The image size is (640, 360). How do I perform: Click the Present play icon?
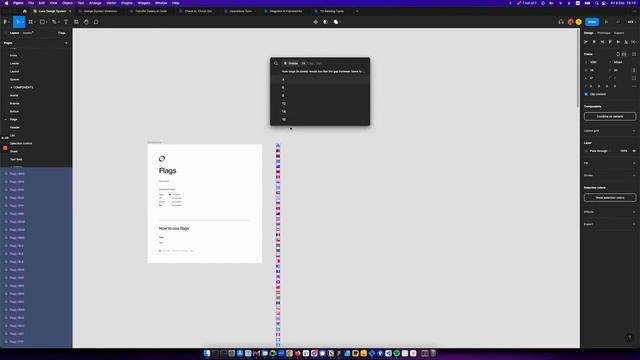606,22
